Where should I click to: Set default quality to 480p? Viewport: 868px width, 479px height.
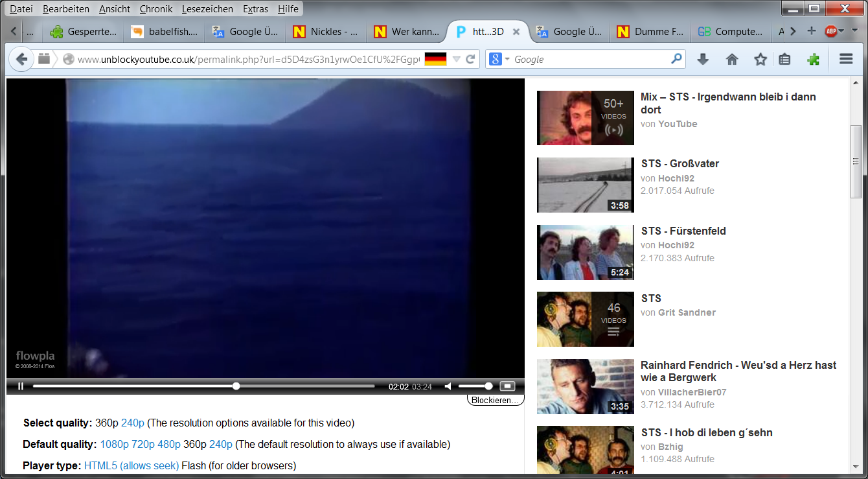click(x=169, y=445)
